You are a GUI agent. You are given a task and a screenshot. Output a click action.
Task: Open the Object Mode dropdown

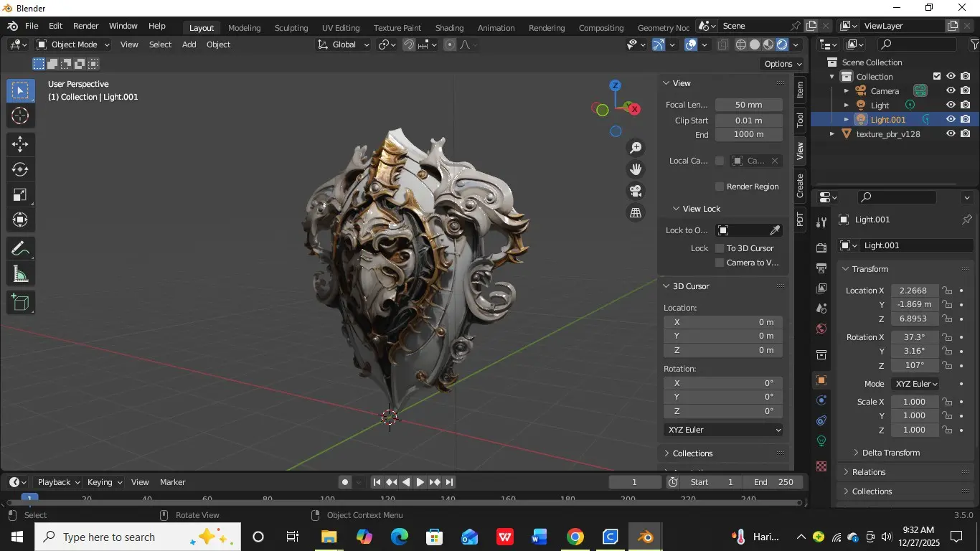73,44
